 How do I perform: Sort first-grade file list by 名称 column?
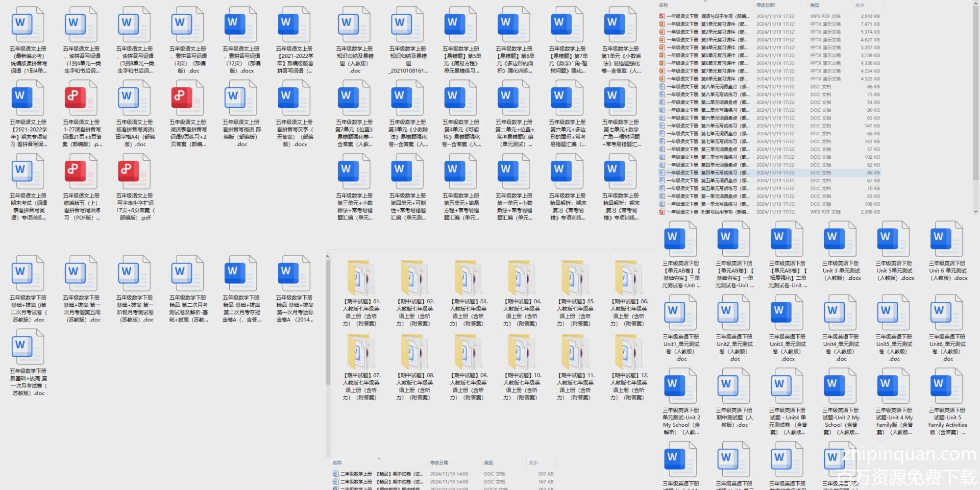coord(664,5)
